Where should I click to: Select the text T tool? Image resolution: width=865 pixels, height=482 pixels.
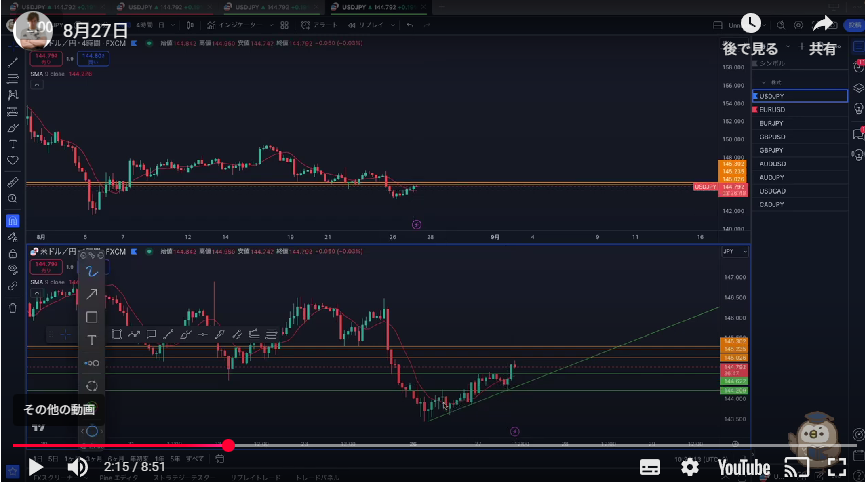(91, 341)
